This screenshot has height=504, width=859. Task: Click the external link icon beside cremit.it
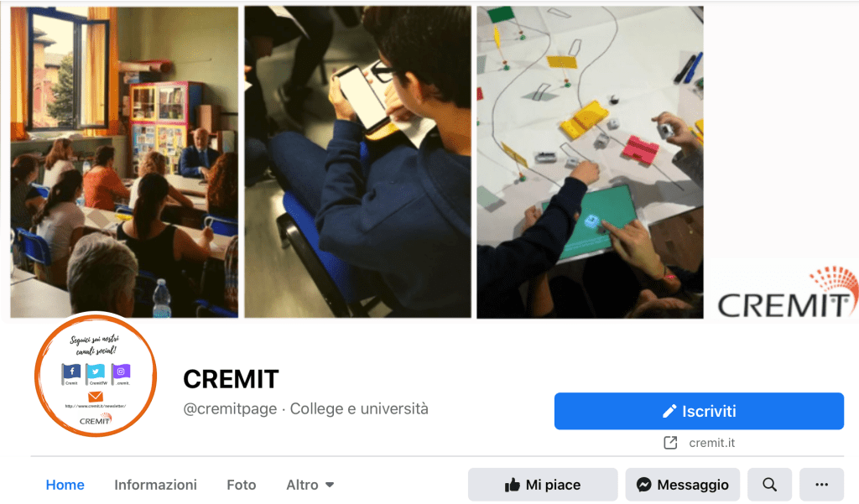670,443
